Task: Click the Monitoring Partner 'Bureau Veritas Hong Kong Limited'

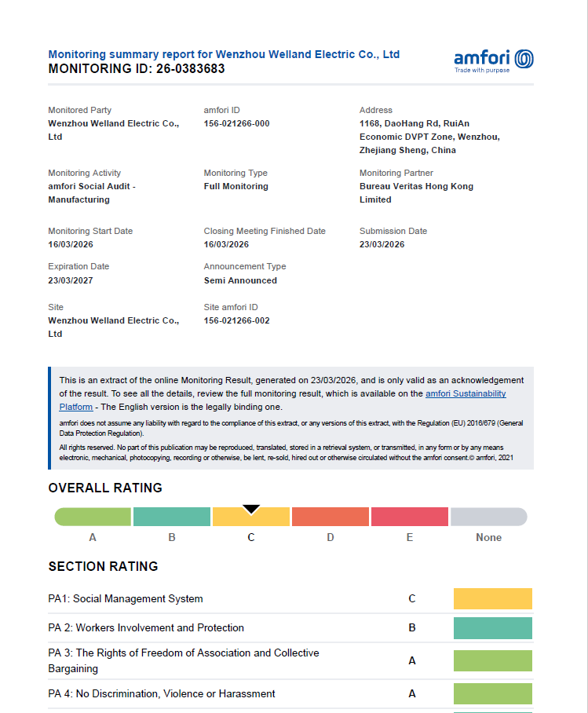Action: [416, 193]
